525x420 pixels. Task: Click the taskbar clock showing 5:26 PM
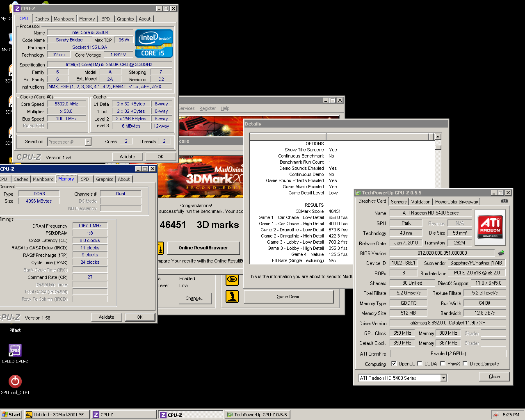511,415
